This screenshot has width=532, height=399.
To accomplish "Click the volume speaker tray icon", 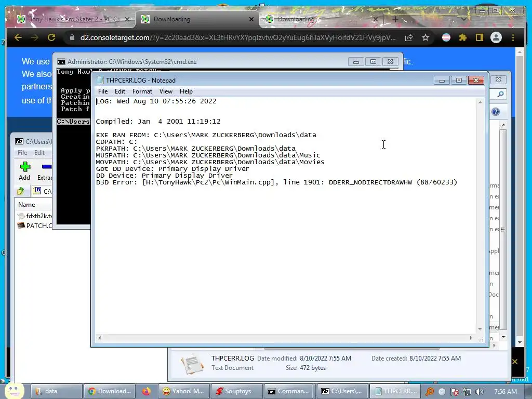I will [x=480, y=392].
